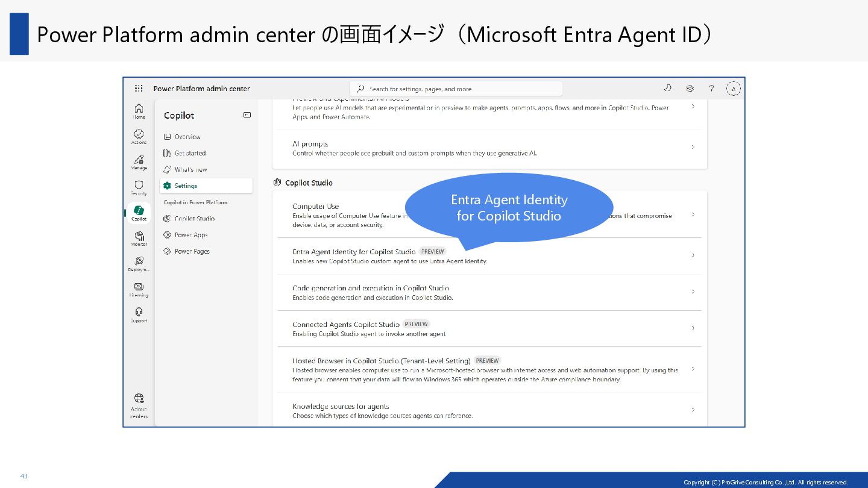Click the Power Platform admin center title
Screen dimensions: 868x488
201,89
